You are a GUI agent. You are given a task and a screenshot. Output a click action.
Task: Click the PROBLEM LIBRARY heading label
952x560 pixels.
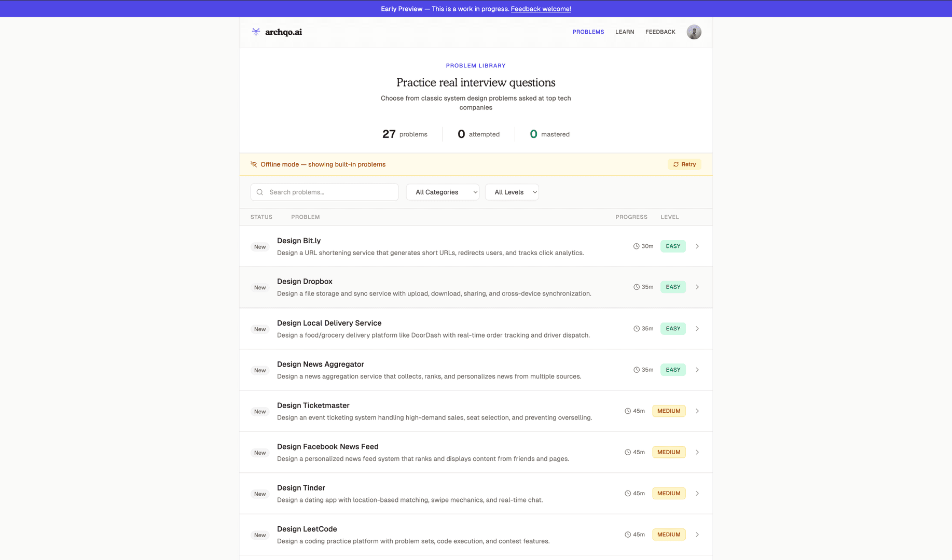pyautogui.click(x=476, y=66)
